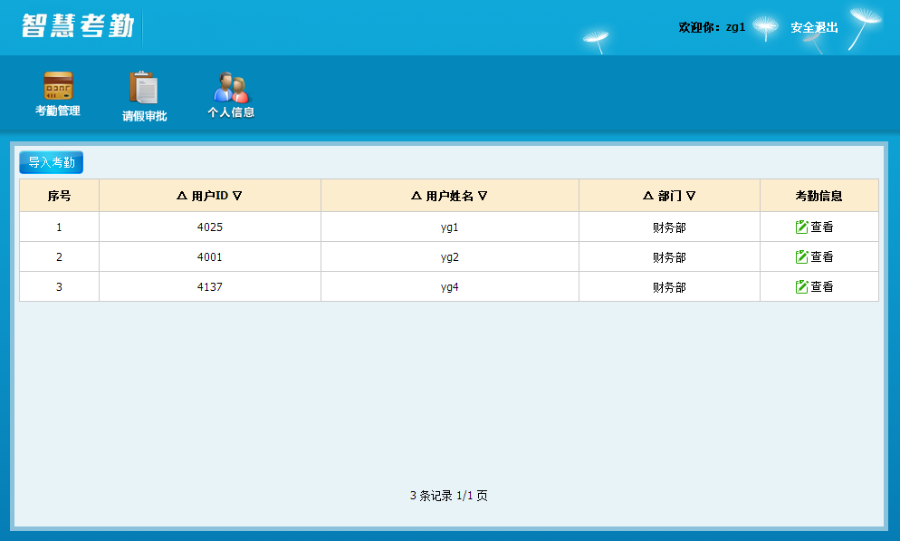Open 查看 link for user 4137
Image resolution: width=900 pixels, height=541 pixels.
tap(821, 287)
